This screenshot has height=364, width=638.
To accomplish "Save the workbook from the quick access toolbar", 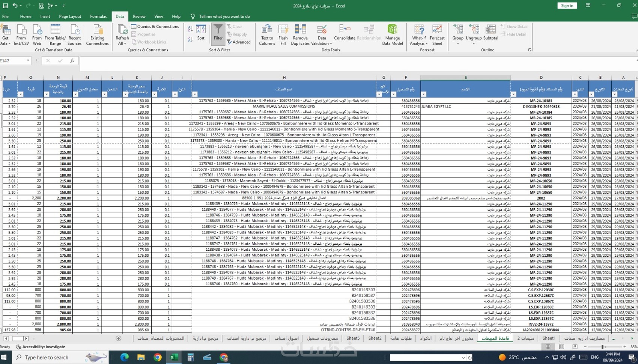I will tap(5, 6).
